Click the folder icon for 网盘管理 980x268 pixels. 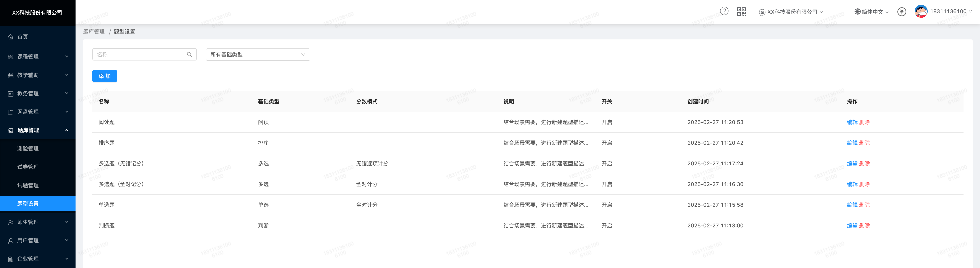click(11, 112)
